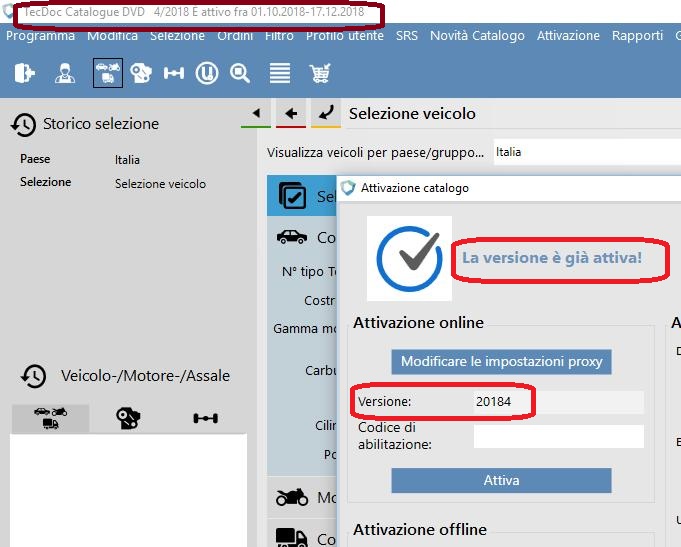Open the list lines toolbar icon
Screen dimensions: 681x547
tap(280, 73)
